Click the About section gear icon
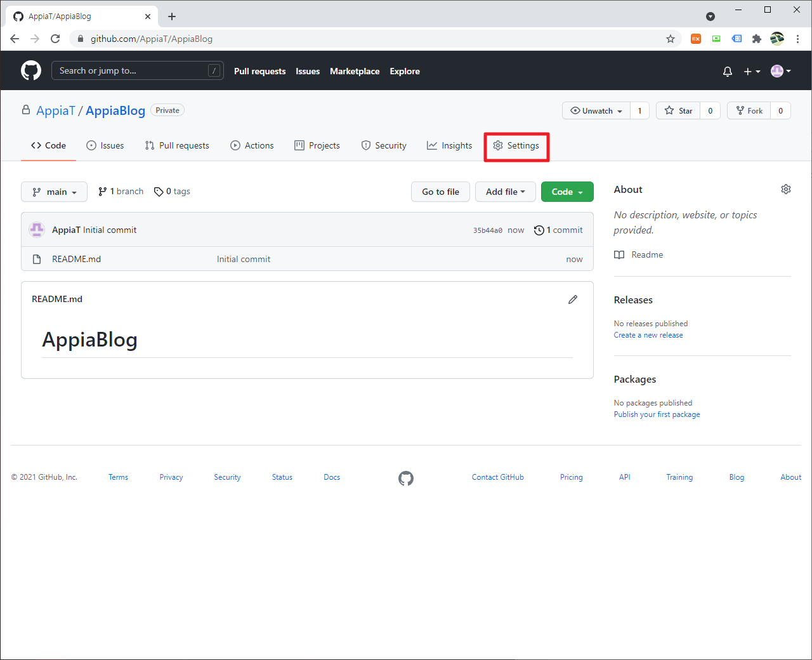The width and height of the screenshot is (812, 660). [x=786, y=189]
